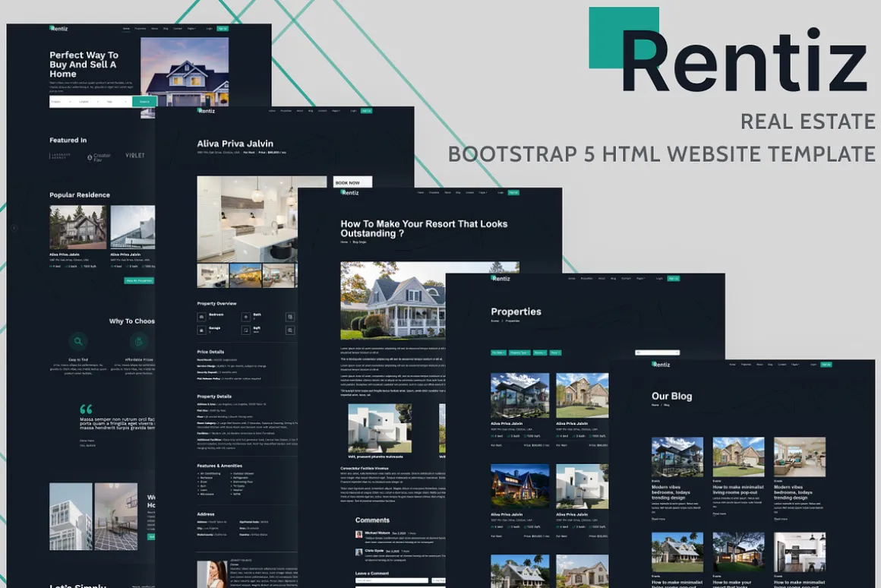Open the Property Type filter dropdown
Screen dimensions: 881x588
coord(519,352)
